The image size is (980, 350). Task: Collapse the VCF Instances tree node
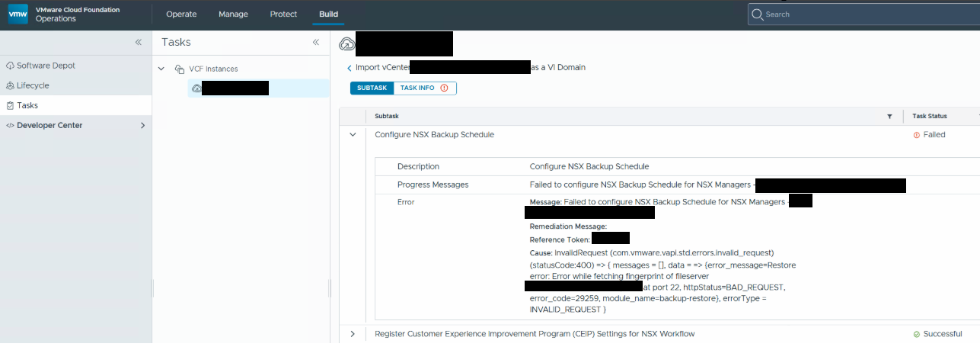161,69
